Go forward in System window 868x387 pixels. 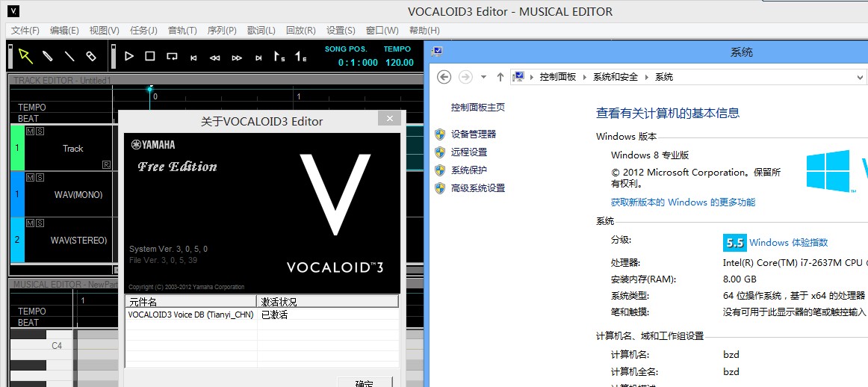point(465,77)
